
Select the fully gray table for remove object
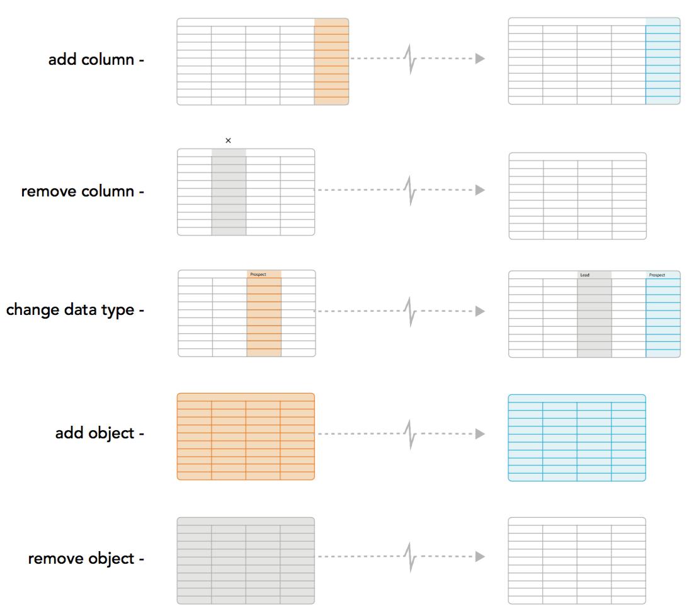coord(246,561)
